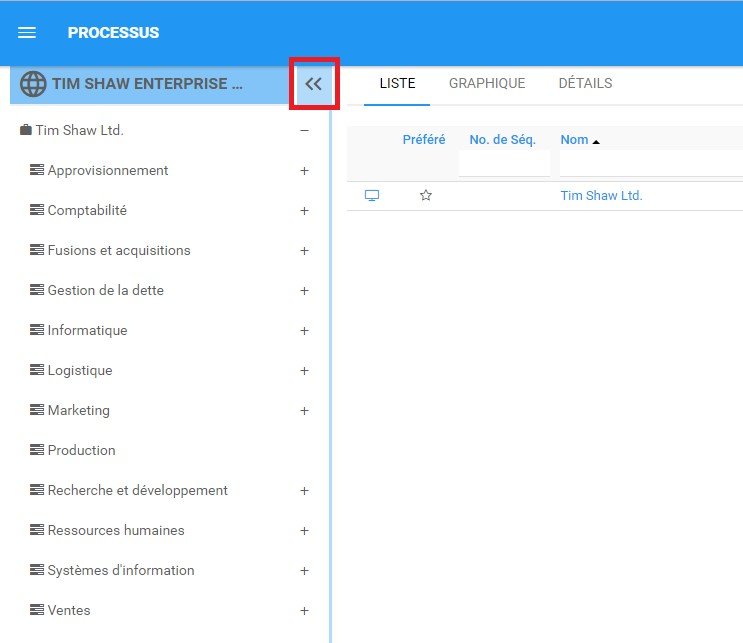Expand the Comptabilité node
743x643 pixels.
(x=305, y=211)
